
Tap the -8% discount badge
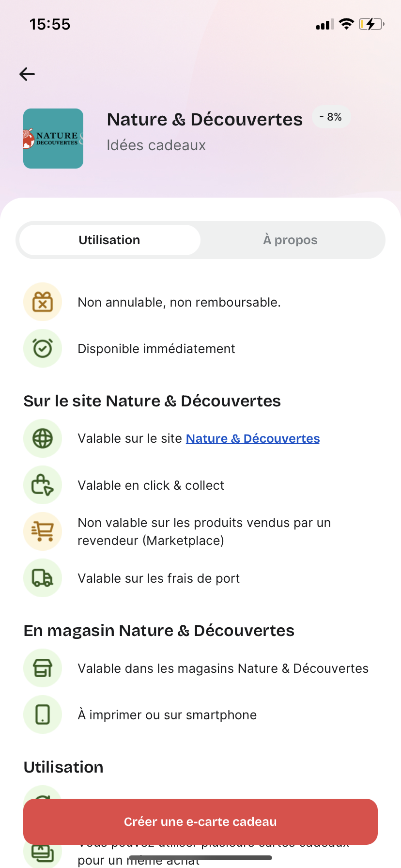pos(331,117)
